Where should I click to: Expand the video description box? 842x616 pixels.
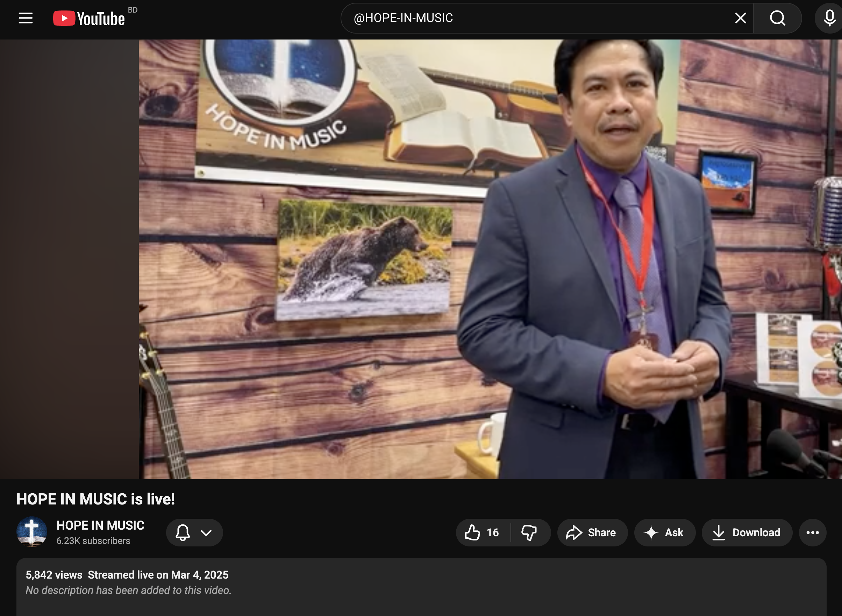pyautogui.click(x=421, y=587)
